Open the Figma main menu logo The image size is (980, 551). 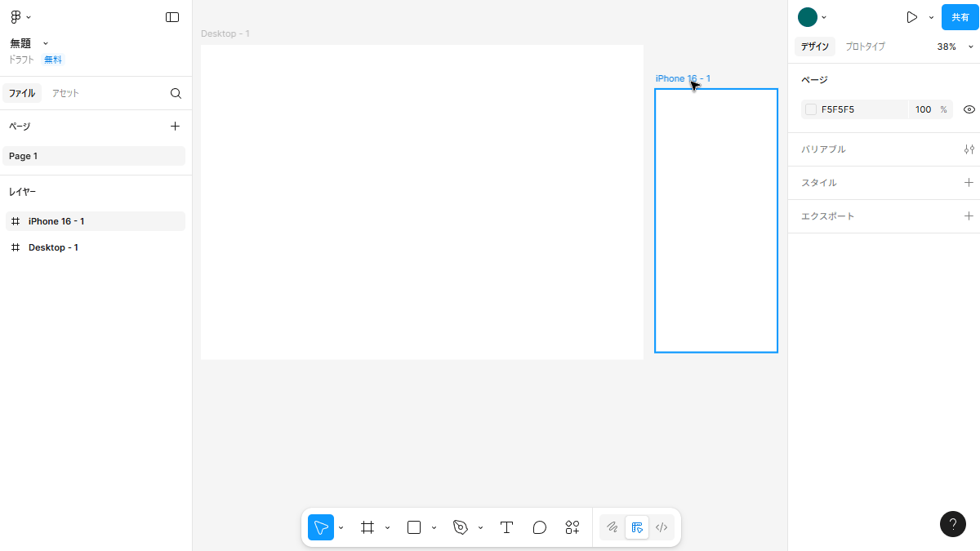tap(16, 17)
